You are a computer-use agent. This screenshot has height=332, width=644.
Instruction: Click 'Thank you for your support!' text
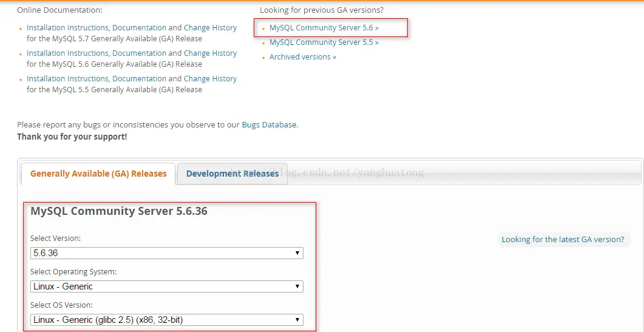pos(72,137)
